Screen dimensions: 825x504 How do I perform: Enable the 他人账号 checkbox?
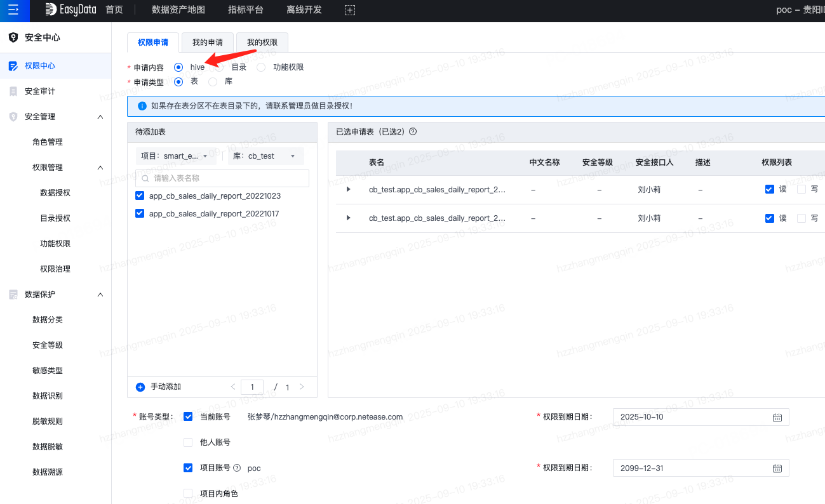click(x=188, y=442)
